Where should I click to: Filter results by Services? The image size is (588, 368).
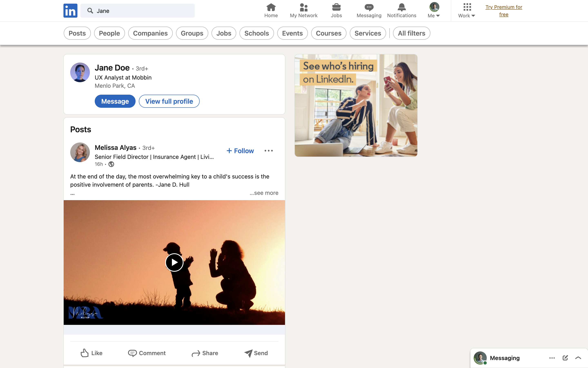click(x=368, y=33)
